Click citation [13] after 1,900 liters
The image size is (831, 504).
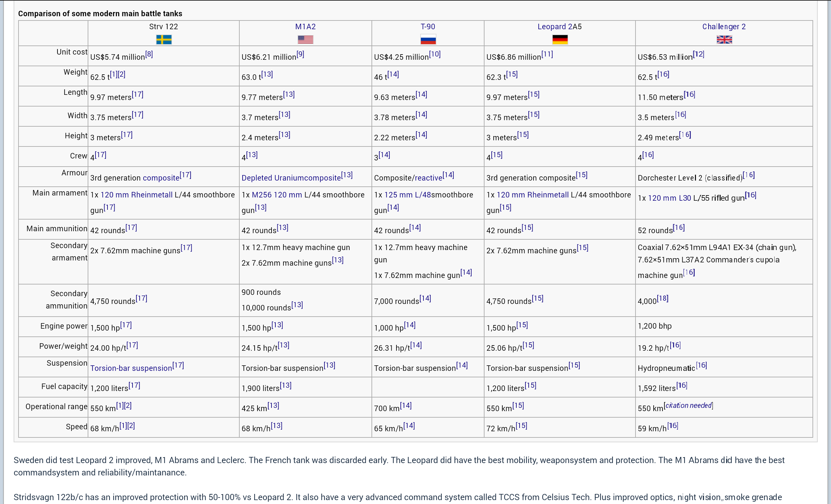pos(286,385)
